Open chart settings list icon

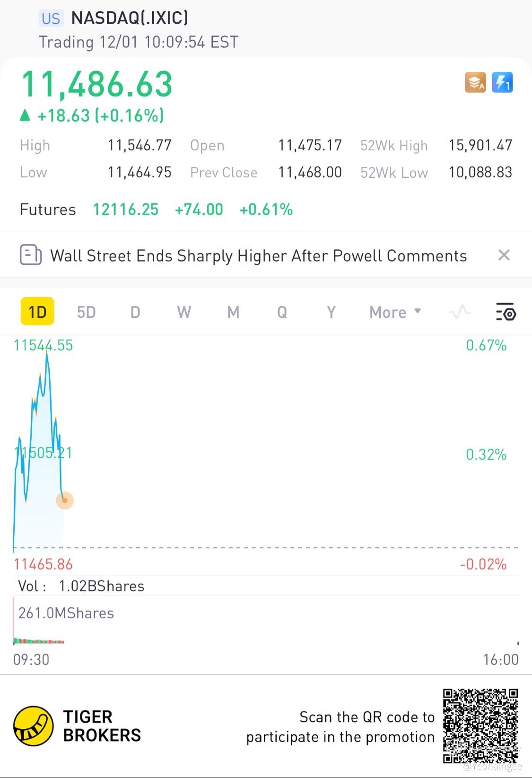tap(506, 312)
